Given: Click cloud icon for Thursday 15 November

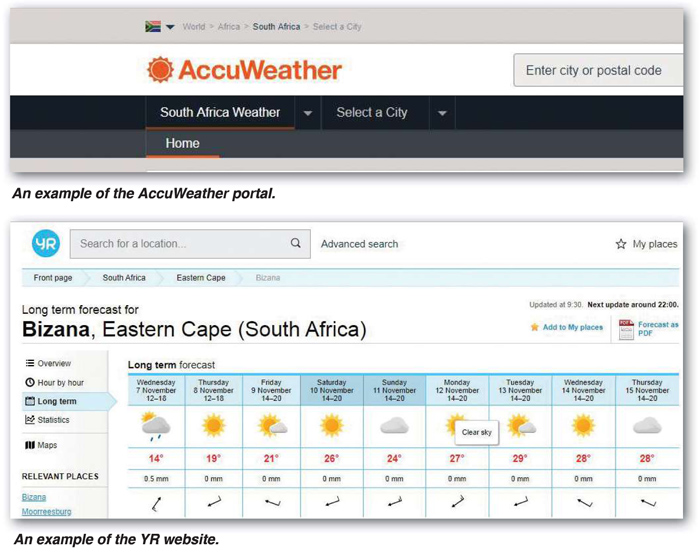Looking at the screenshot, I should pos(647,426).
